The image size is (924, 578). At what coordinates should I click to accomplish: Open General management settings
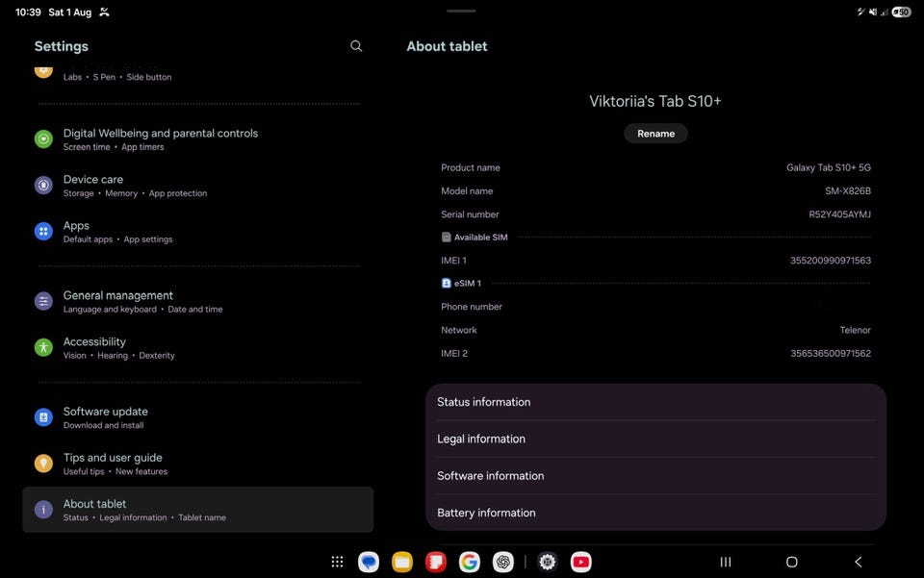[198, 301]
